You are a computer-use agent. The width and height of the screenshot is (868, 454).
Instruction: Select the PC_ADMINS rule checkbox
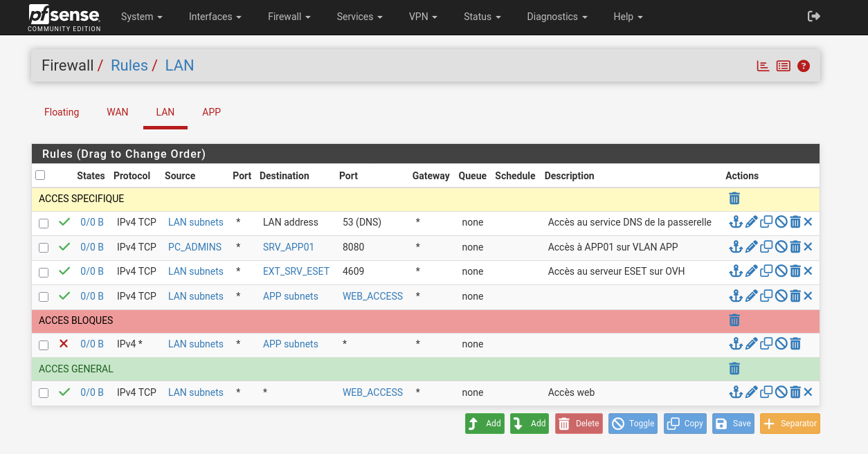pyautogui.click(x=44, y=248)
